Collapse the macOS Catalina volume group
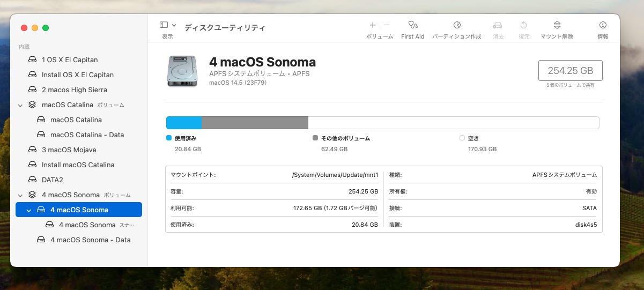Image resolution: width=644 pixels, height=290 pixels. click(20, 105)
